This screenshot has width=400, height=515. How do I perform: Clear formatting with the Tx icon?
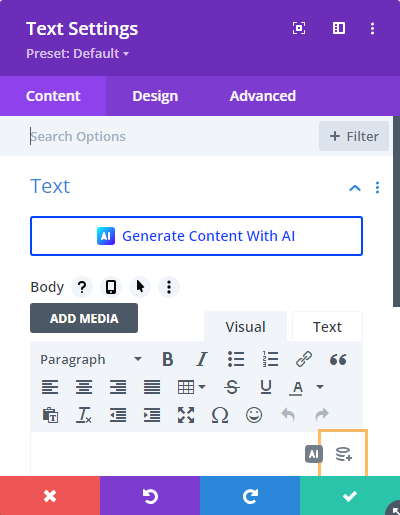click(84, 415)
